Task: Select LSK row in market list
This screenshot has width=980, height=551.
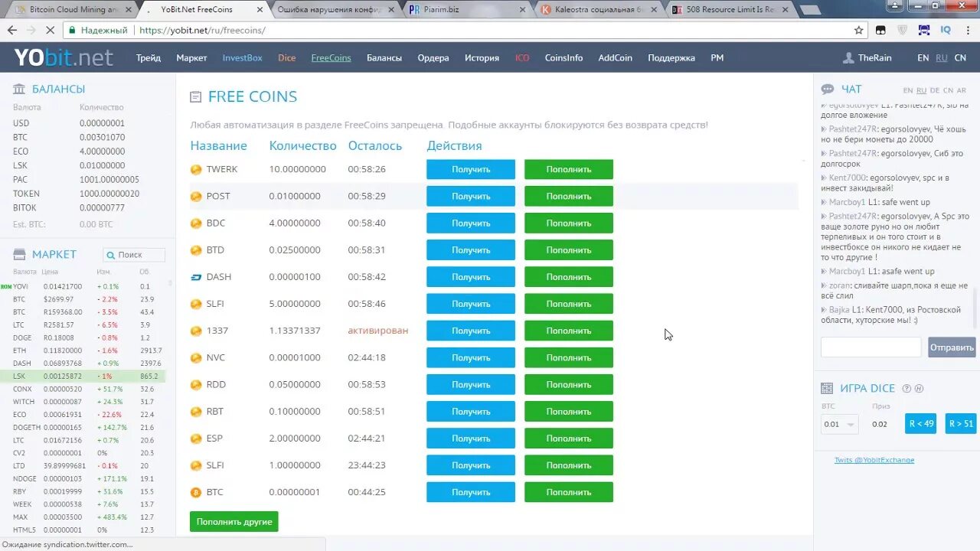Action: pos(83,377)
